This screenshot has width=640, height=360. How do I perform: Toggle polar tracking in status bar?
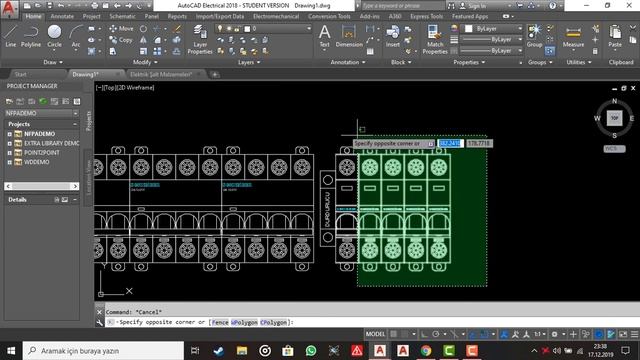(x=436, y=334)
